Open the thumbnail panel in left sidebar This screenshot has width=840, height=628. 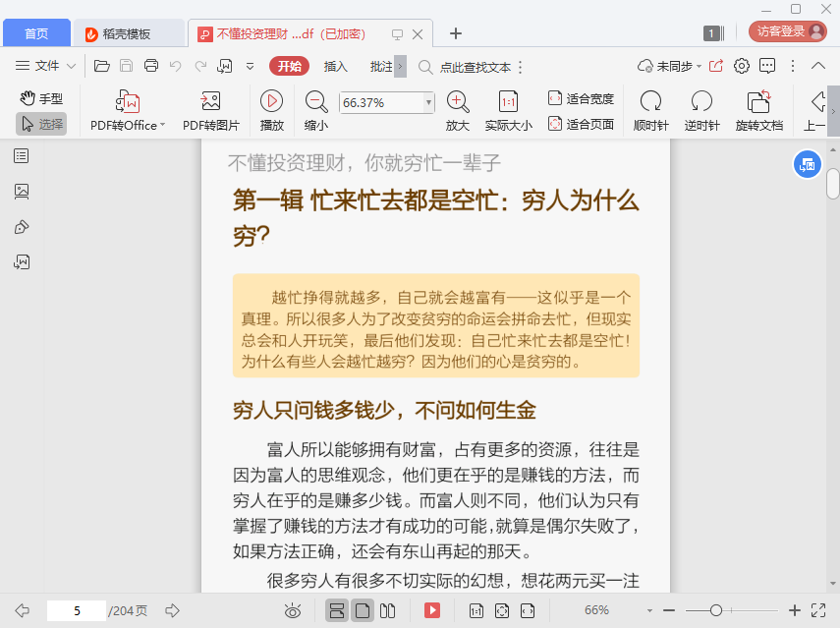click(22, 191)
